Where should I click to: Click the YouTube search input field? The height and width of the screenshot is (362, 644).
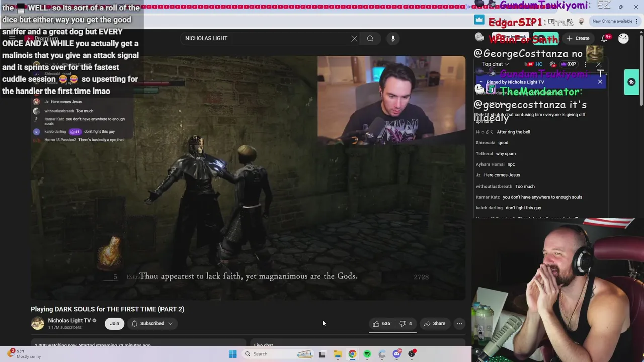click(267, 38)
